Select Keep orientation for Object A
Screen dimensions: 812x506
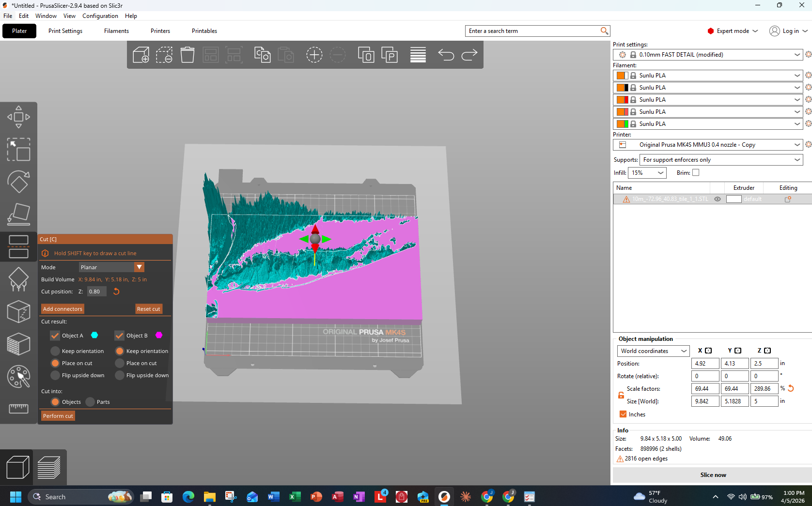[55, 351]
